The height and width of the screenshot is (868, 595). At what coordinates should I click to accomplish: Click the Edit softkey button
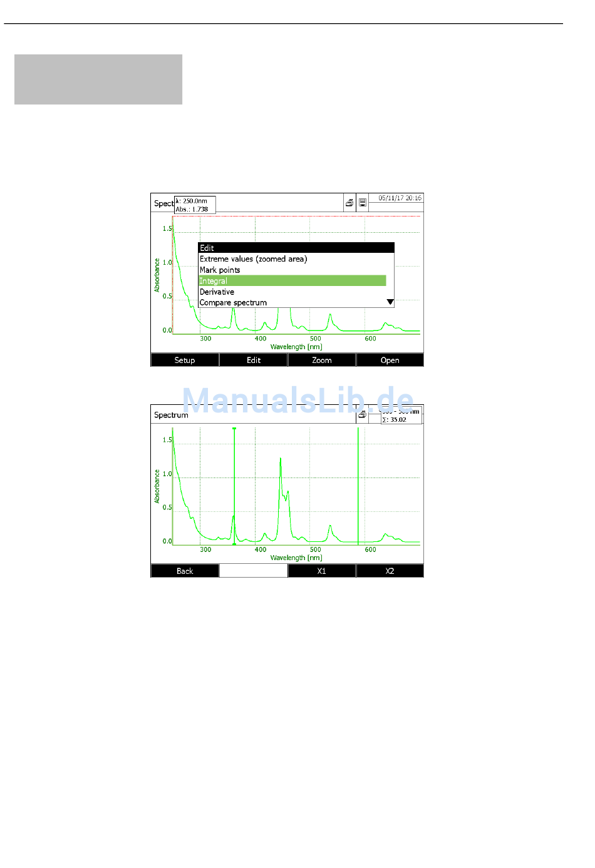pos(254,360)
